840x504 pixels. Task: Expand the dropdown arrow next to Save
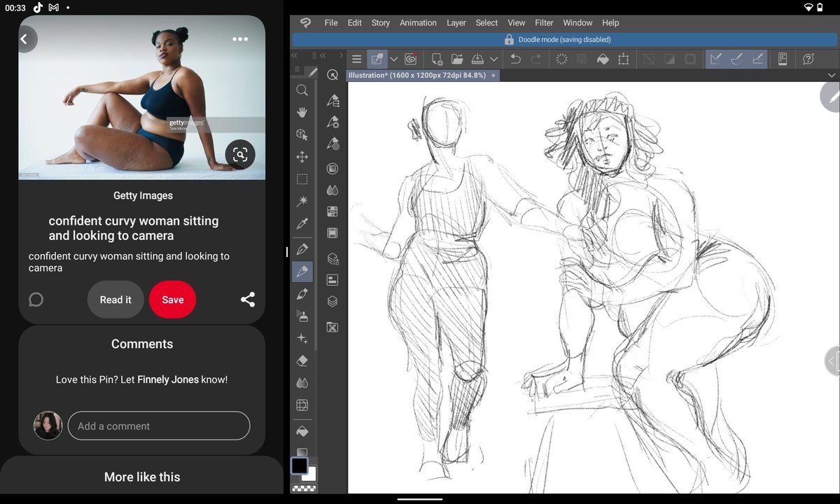[493, 59]
